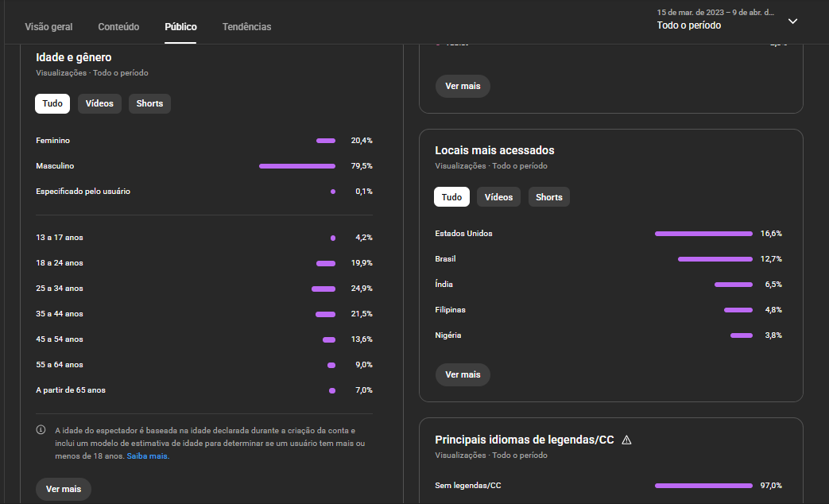Select Tudo filter in Locais mais acessados
Screen dimensions: 829x504
[x=451, y=197]
